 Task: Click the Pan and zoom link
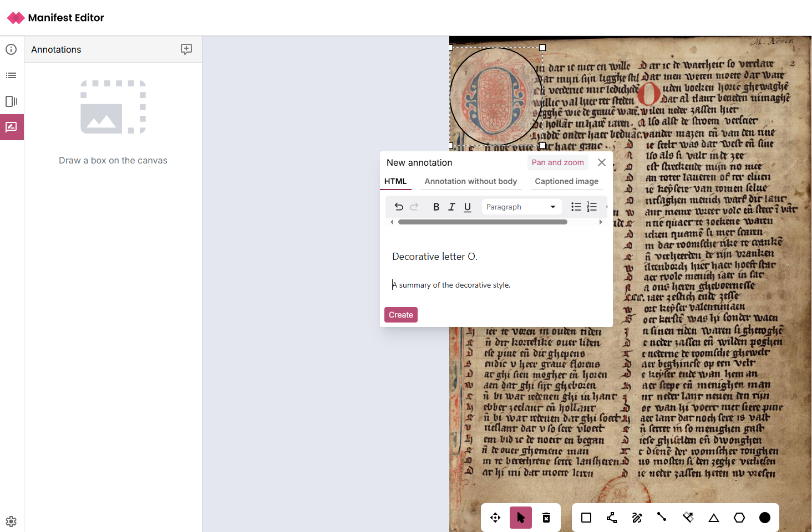pyautogui.click(x=557, y=162)
